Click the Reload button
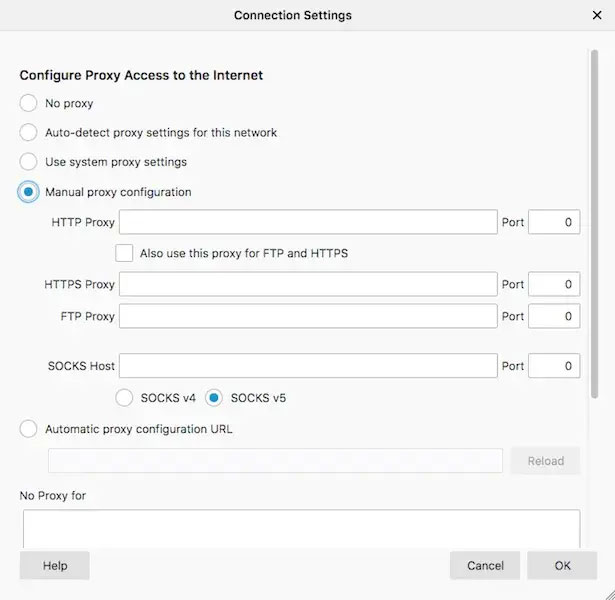 point(545,461)
